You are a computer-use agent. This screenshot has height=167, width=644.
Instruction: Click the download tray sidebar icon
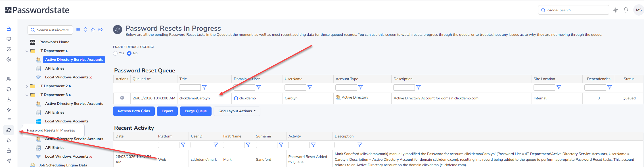(x=9, y=99)
